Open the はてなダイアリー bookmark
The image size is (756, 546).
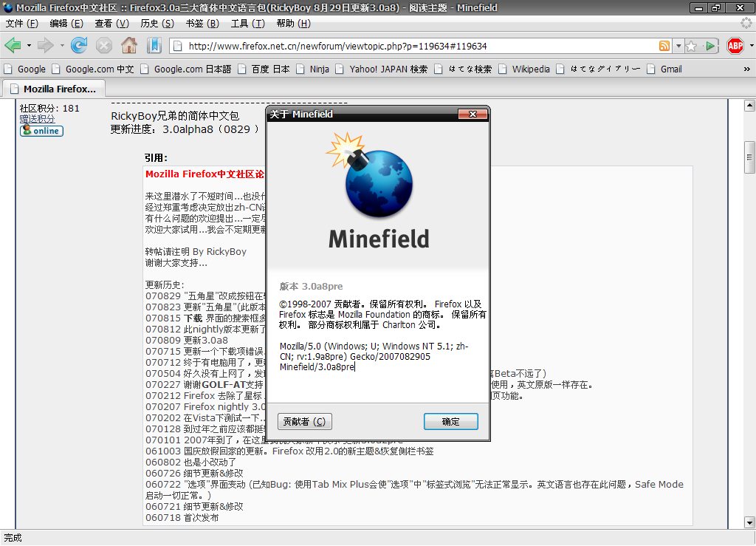[x=599, y=69]
